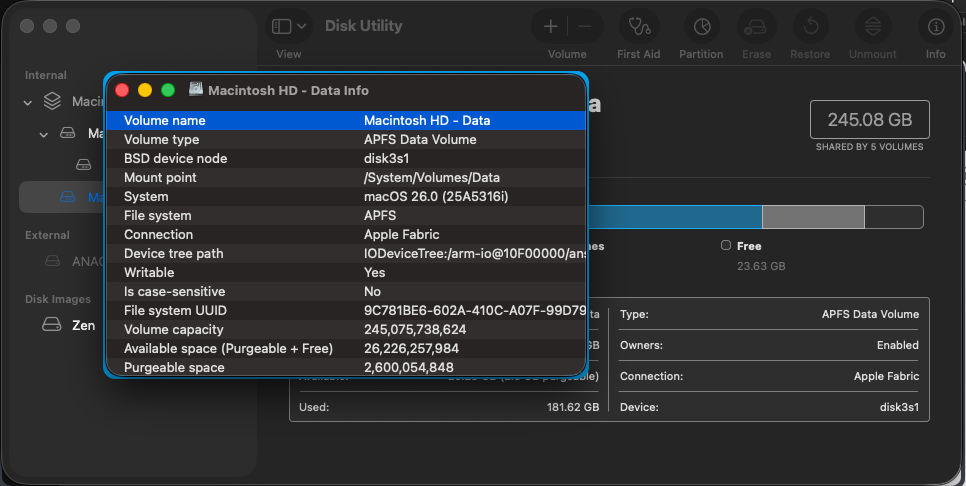966x486 pixels.
Task: Select the Purgeable space row
Action: (x=346, y=367)
